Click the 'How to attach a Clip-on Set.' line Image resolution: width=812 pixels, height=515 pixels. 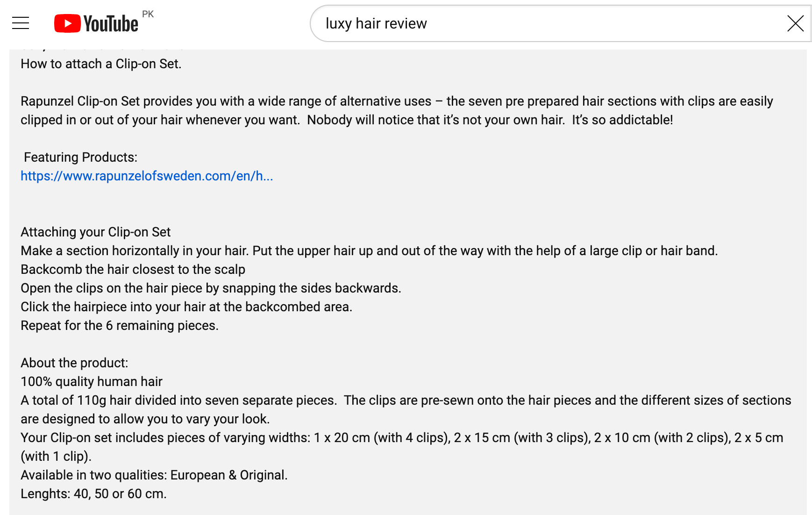coord(101,64)
